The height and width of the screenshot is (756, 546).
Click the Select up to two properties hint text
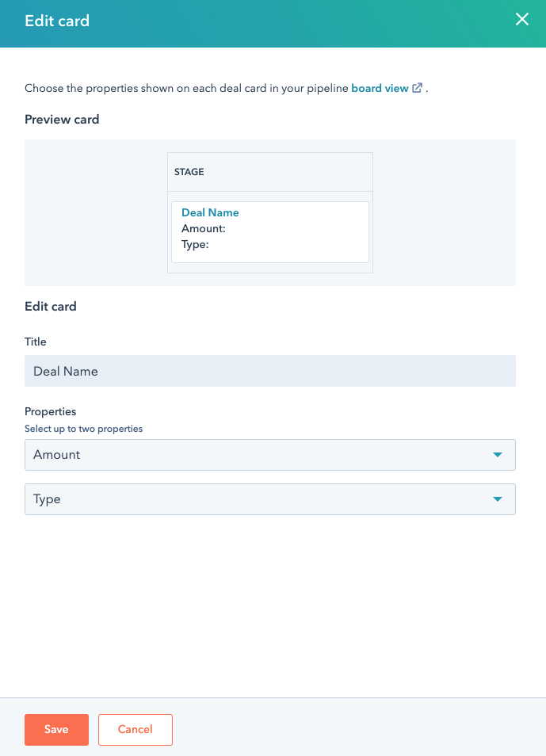[x=83, y=428]
